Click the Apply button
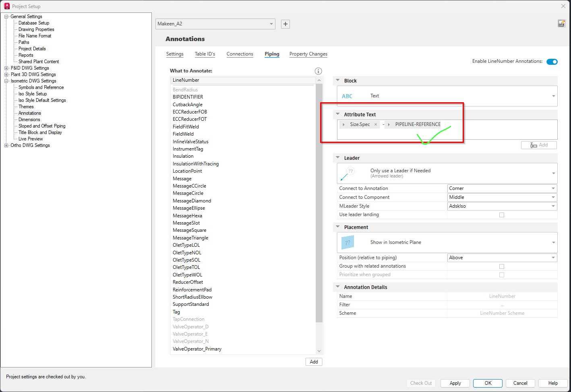The image size is (571, 392). pos(455,383)
